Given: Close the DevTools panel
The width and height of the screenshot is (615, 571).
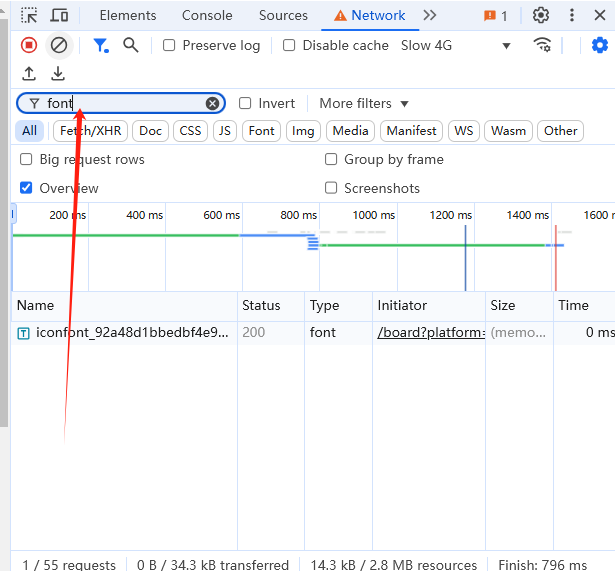Looking at the screenshot, I should pos(600,15).
